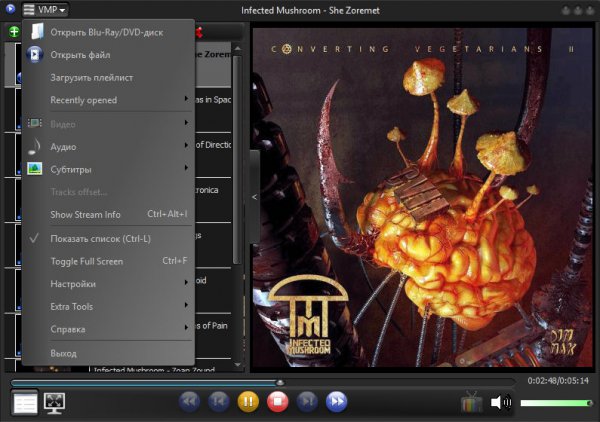
Task: Click the video screen icon next to Видео
Action: click(x=34, y=123)
